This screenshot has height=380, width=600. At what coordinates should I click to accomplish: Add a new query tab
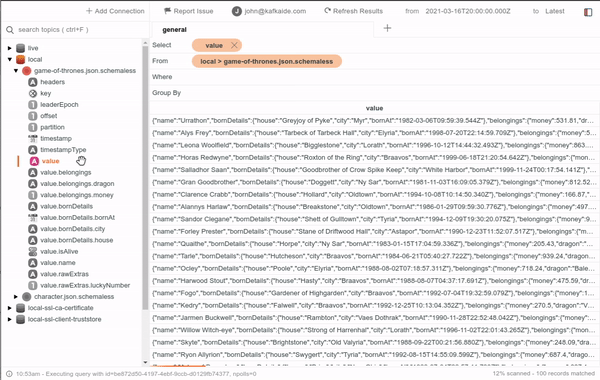pos(387,28)
